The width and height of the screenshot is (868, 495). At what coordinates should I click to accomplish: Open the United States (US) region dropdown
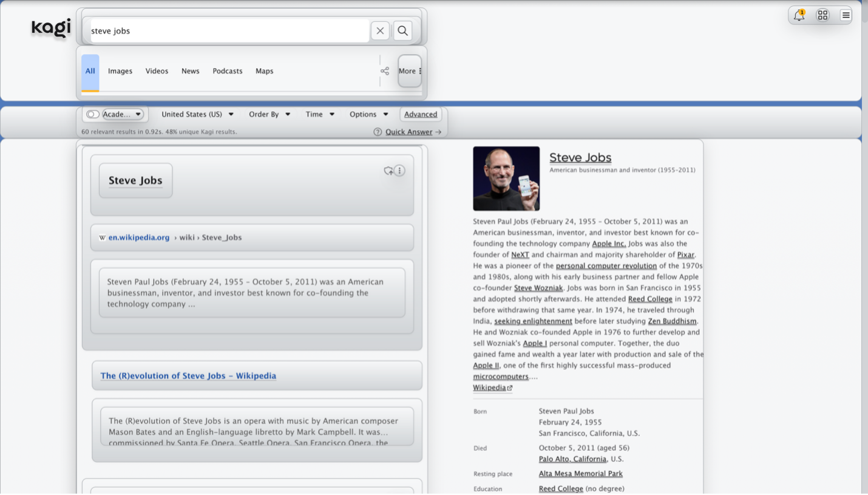pyautogui.click(x=197, y=114)
